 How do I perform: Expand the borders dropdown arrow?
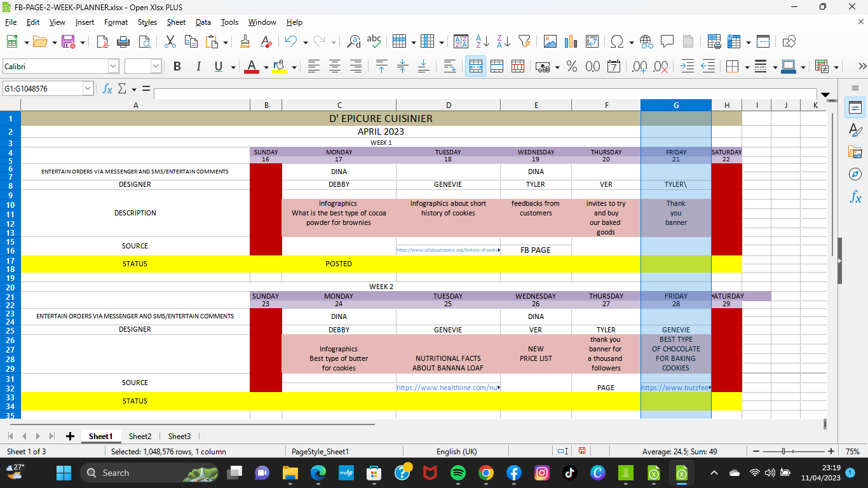[747, 67]
